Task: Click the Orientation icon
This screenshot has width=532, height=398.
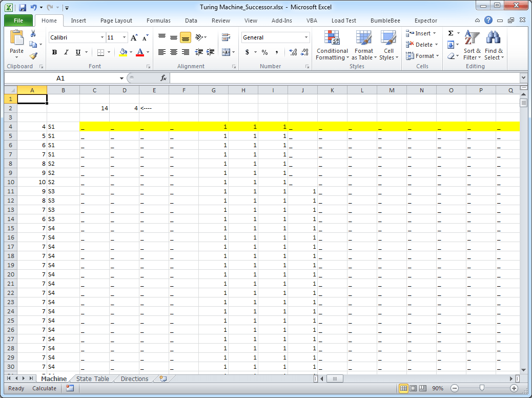Action: tap(199, 37)
